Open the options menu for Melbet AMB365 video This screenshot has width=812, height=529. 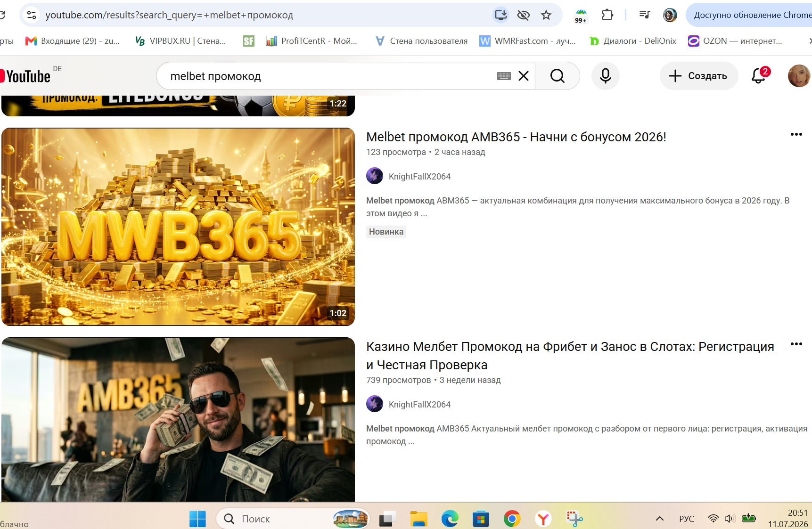(796, 135)
